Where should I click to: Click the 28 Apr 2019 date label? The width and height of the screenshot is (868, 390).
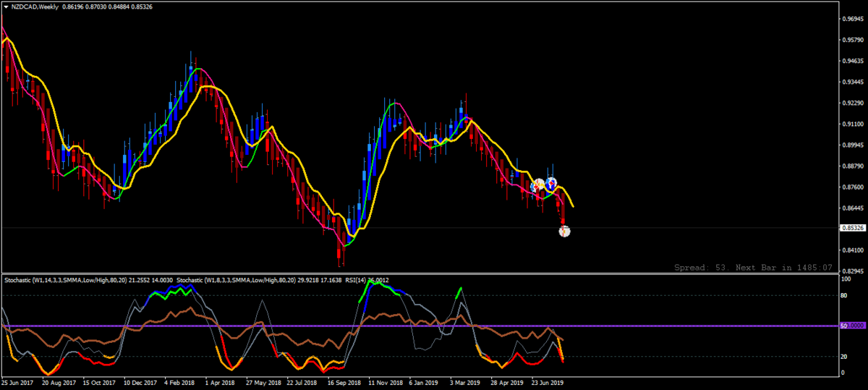(506, 382)
